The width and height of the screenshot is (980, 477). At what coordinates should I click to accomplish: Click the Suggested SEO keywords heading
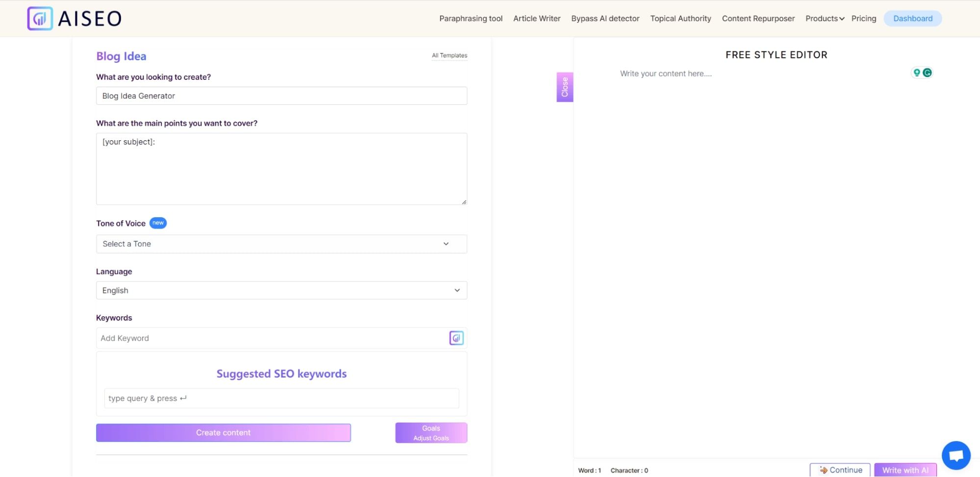click(281, 374)
